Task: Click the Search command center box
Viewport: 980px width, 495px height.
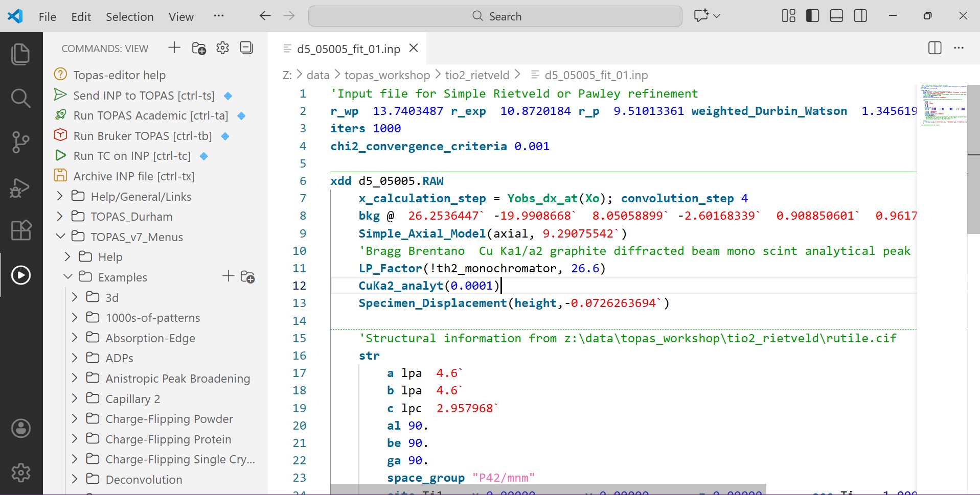Action: point(495,16)
